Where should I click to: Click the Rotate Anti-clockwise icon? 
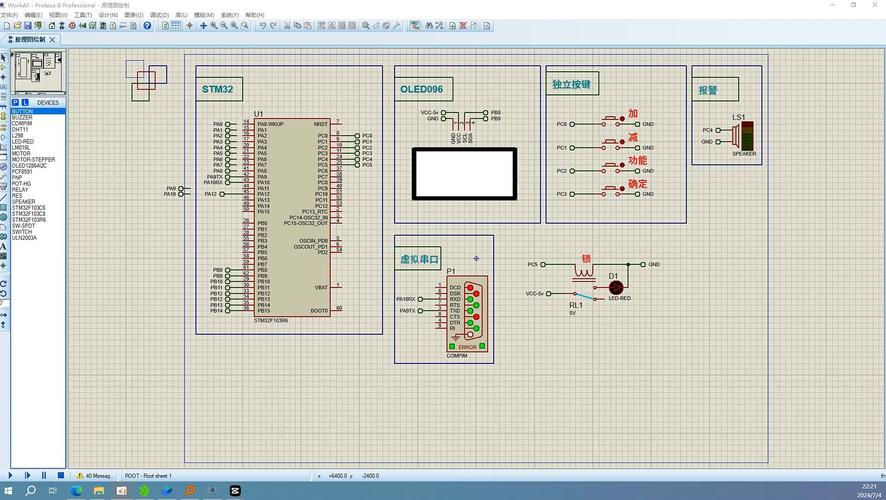3,293
